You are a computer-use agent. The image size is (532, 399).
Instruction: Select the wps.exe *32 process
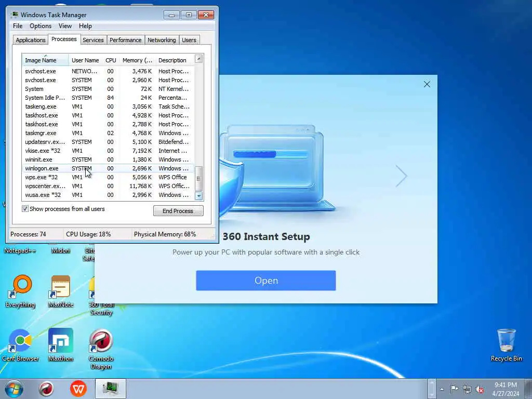[x=108, y=177]
